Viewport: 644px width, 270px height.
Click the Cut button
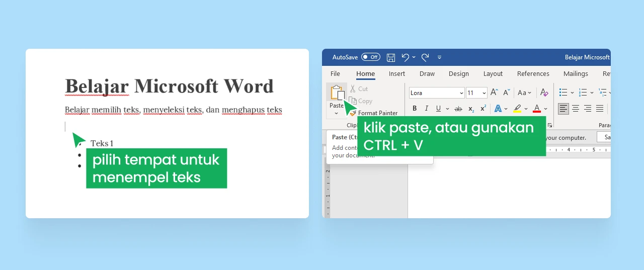[359, 89]
